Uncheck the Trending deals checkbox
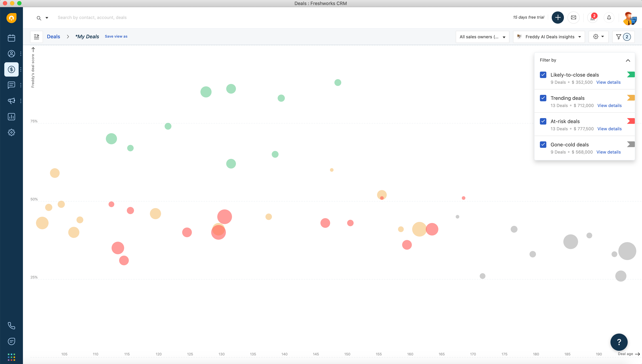 tap(543, 98)
